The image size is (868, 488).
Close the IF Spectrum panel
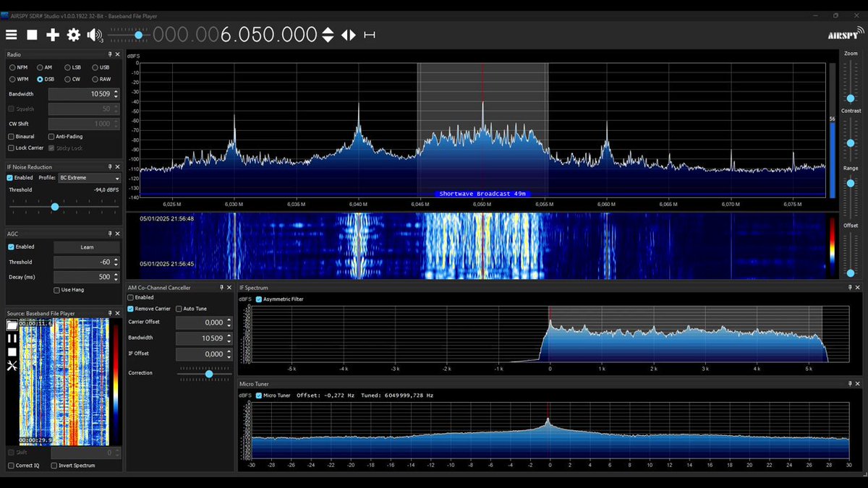(x=857, y=287)
